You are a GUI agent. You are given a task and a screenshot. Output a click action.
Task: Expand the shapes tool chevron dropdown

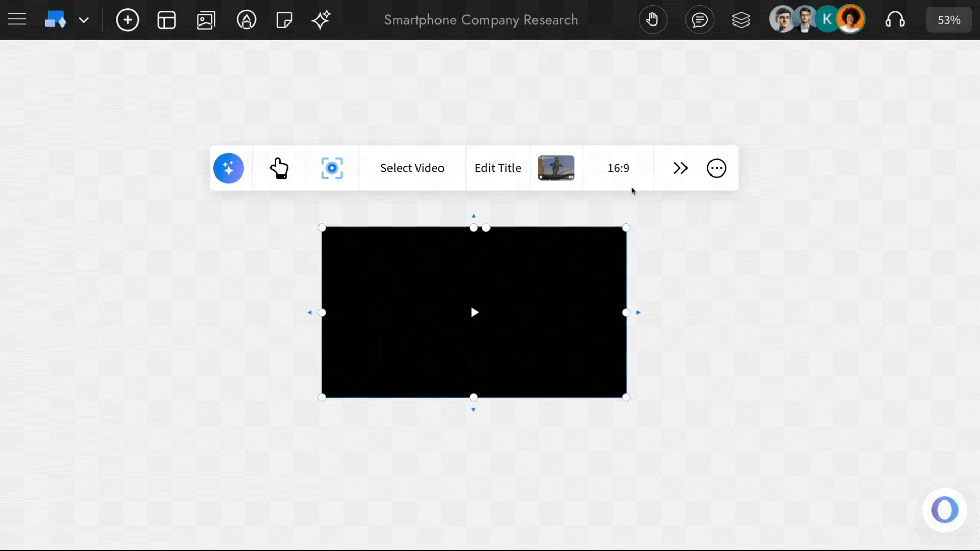[84, 19]
